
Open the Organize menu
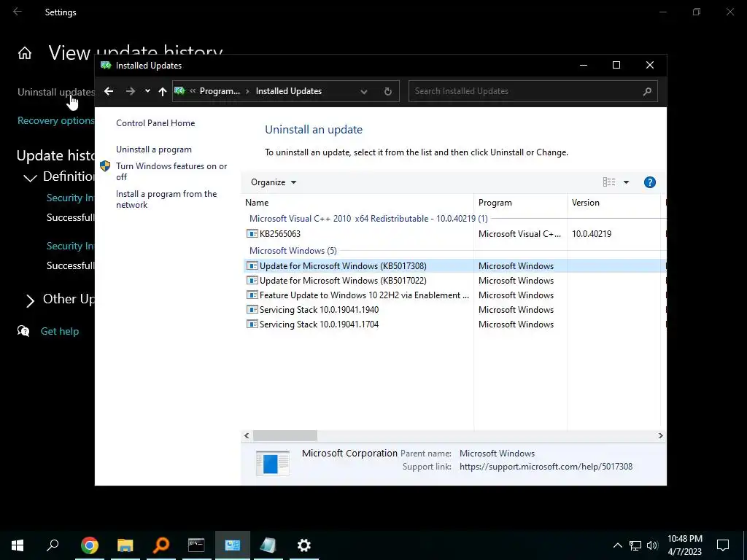274,182
